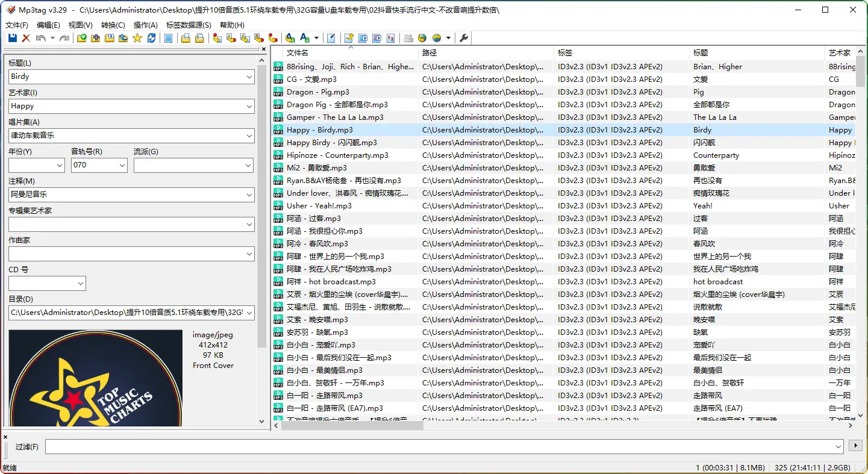
Task: Open the 文件(F) menu
Action: 17,25
